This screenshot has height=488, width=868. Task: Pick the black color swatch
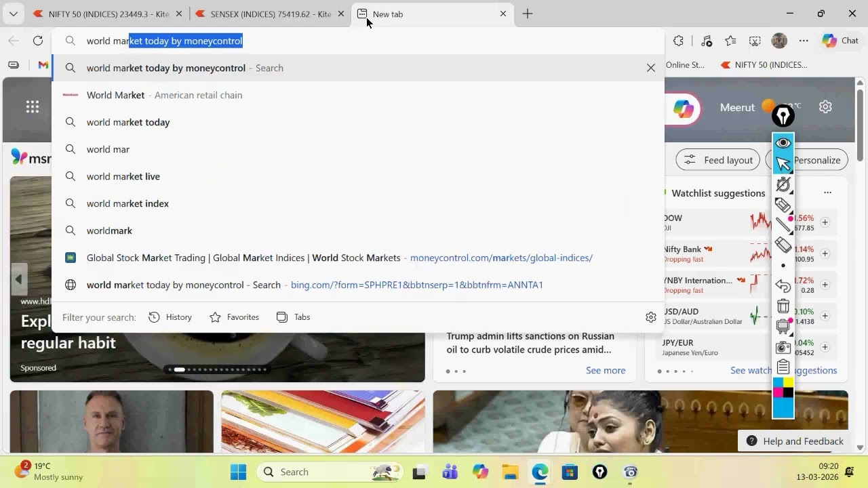click(x=788, y=392)
